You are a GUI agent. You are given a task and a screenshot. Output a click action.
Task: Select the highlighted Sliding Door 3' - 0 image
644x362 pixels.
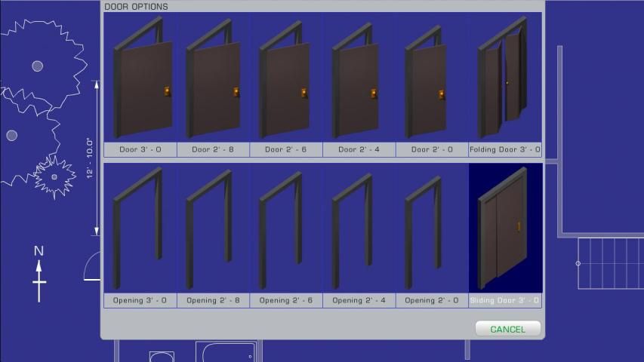505,229
